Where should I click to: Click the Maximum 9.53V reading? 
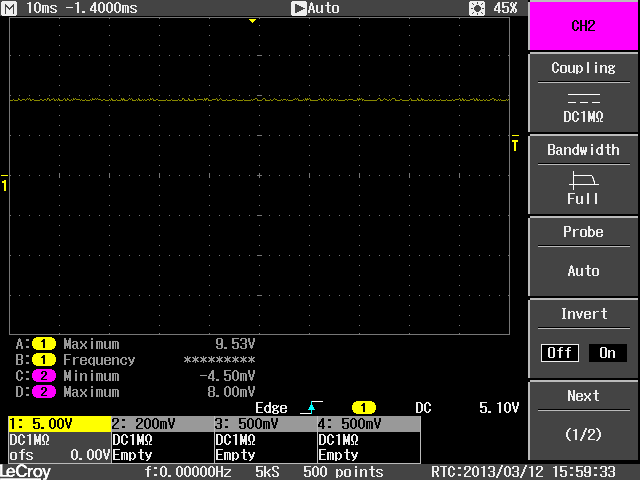(235, 344)
